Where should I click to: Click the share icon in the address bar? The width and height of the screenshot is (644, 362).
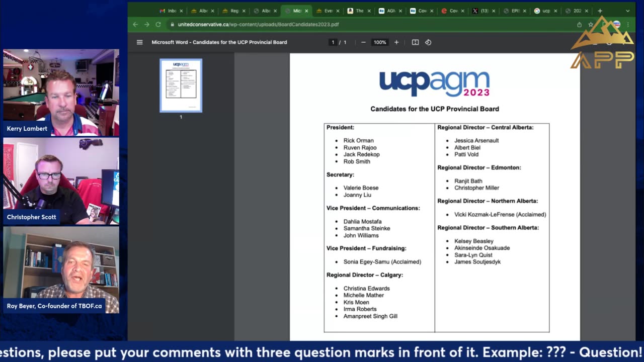point(579,25)
